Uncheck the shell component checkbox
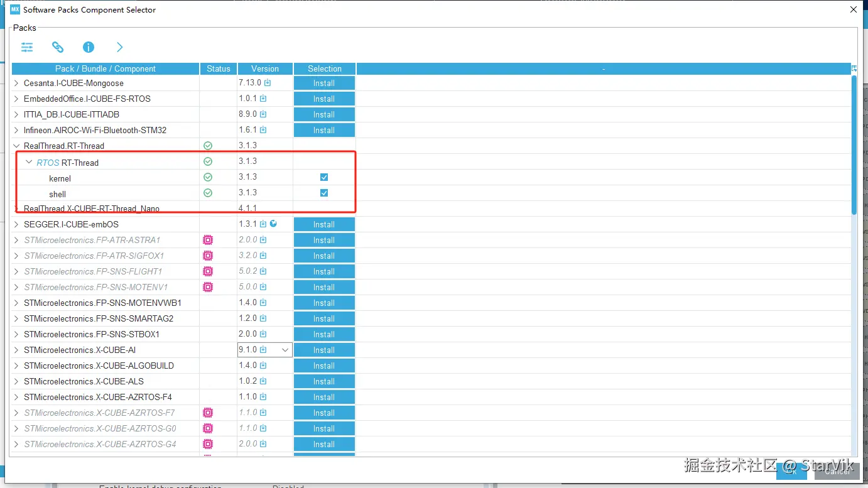The width and height of the screenshot is (868, 488). click(324, 193)
